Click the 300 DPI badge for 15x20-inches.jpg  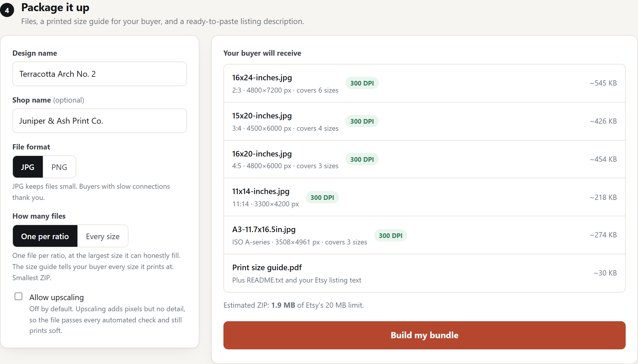pyautogui.click(x=362, y=121)
